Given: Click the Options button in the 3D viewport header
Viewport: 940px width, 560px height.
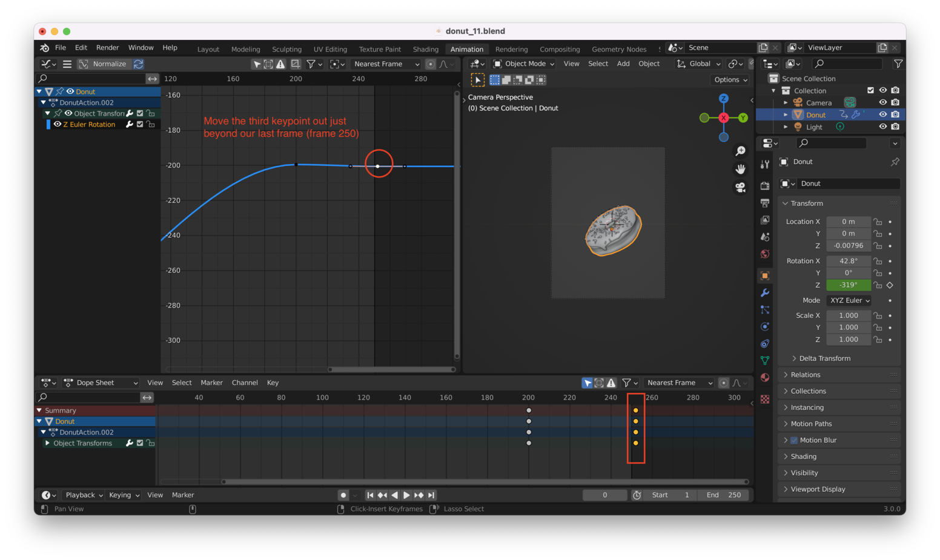Looking at the screenshot, I should [x=730, y=79].
